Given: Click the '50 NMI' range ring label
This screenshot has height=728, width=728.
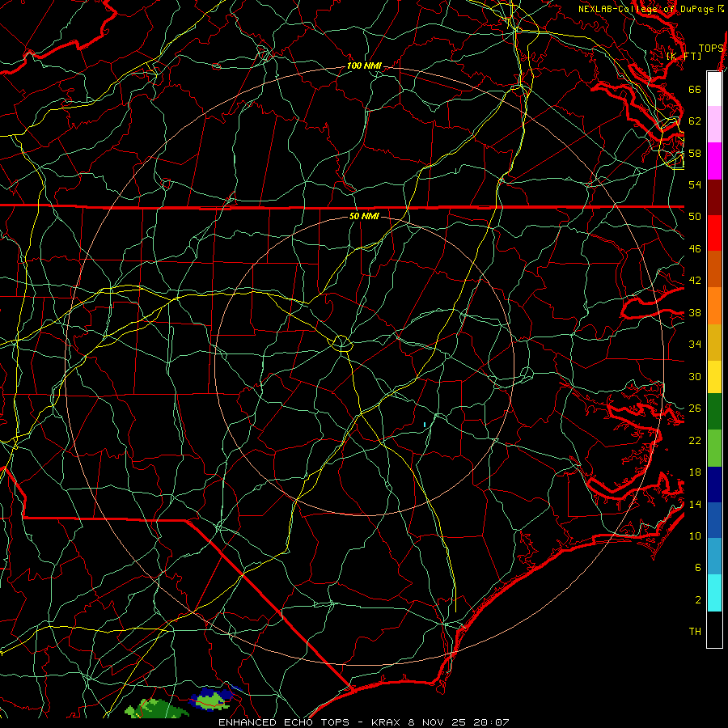Looking at the screenshot, I should pos(364,216).
